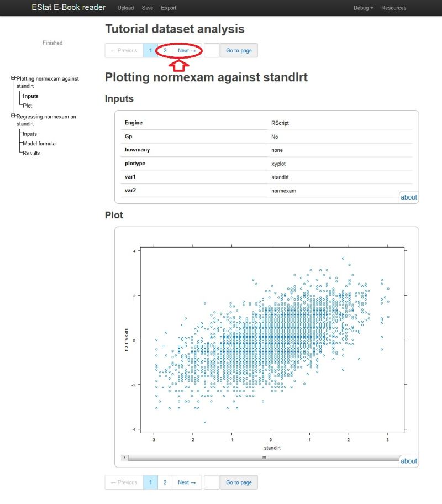Screen dimensions: 442x504
Task: Open the 'about' link in the Inputs panel
Action: (x=408, y=197)
